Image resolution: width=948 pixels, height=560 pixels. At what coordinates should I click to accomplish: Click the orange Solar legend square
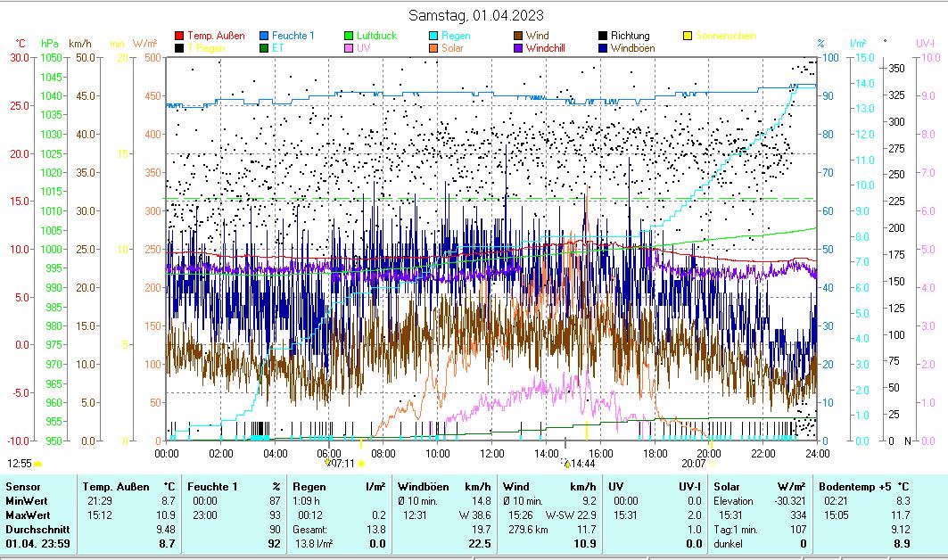click(x=433, y=48)
